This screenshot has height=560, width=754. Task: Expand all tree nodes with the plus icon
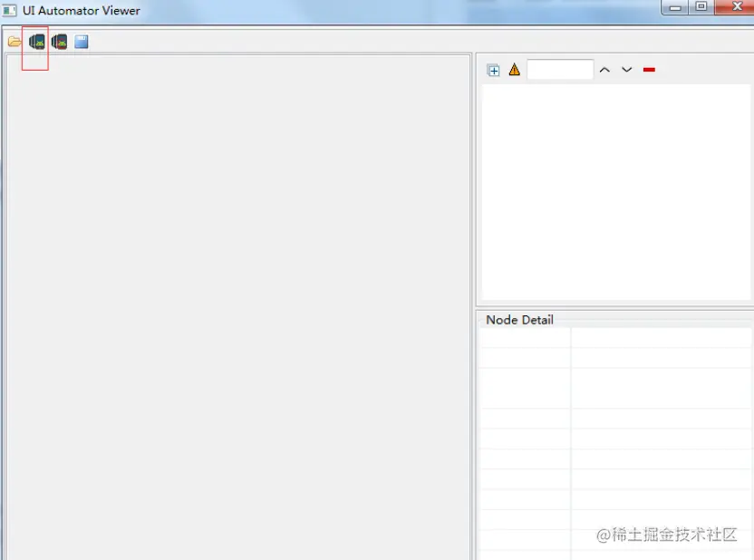(x=493, y=70)
